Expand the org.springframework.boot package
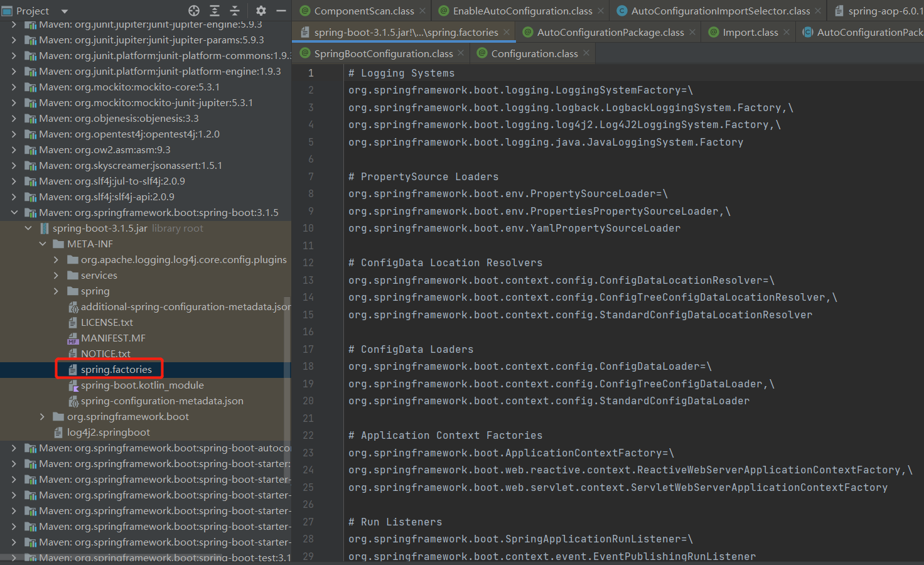The image size is (924, 565). tap(42, 417)
